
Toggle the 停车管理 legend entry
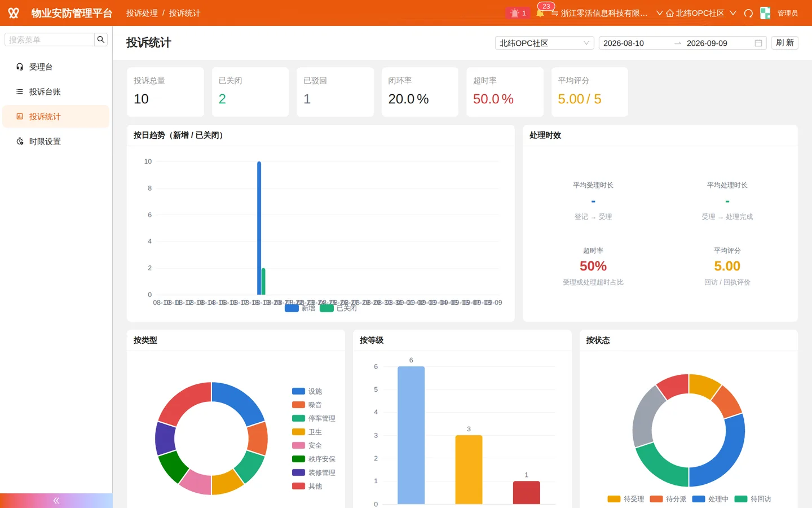314,418
